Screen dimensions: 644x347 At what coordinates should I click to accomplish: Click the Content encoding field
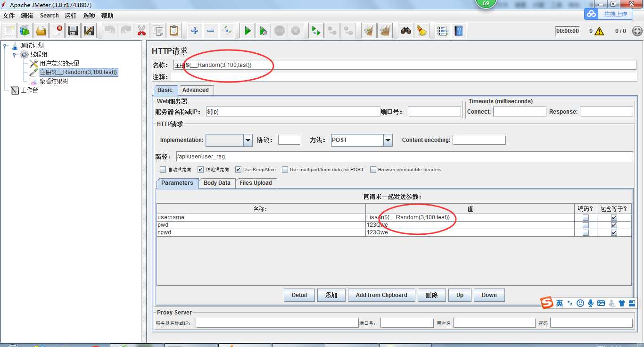479,140
